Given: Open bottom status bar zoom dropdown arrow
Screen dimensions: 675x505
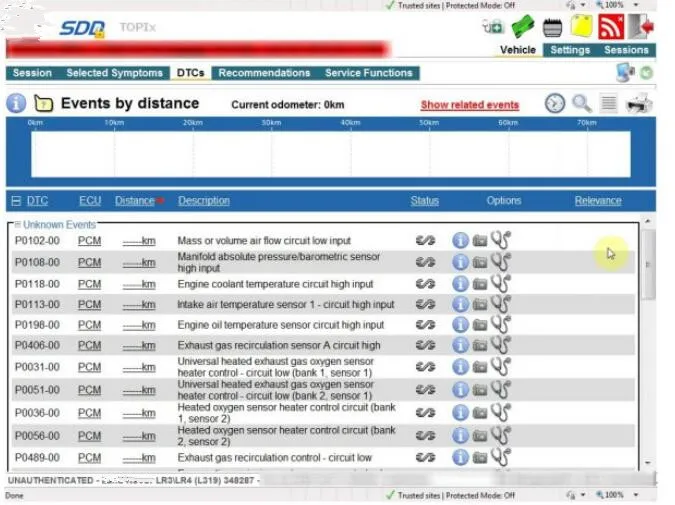Looking at the screenshot, I should pyautogui.click(x=636, y=495).
